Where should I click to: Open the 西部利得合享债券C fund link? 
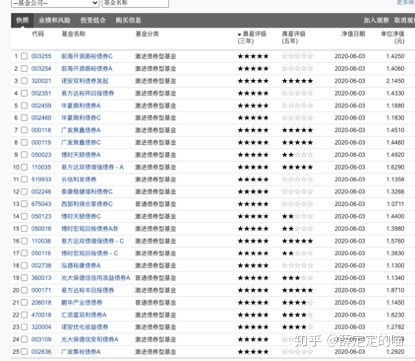click(87, 204)
